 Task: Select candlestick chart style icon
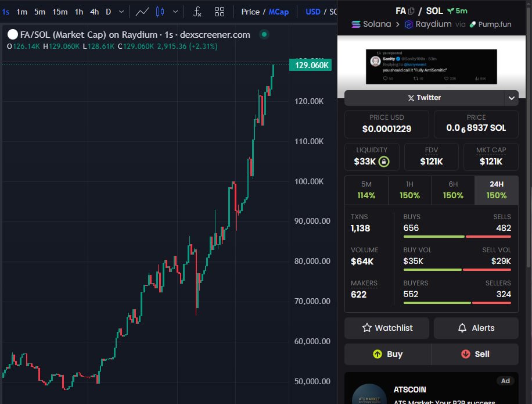tap(160, 12)
